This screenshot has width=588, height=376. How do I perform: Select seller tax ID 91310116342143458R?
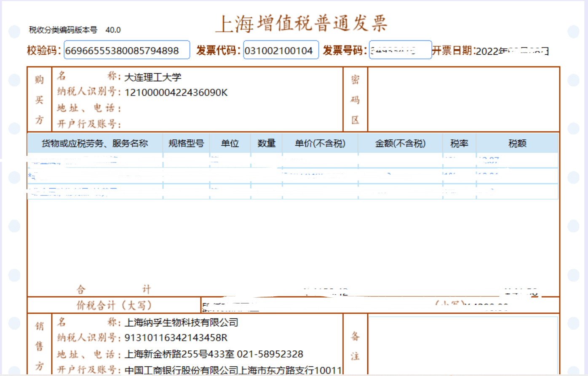[x=176, y=338]
